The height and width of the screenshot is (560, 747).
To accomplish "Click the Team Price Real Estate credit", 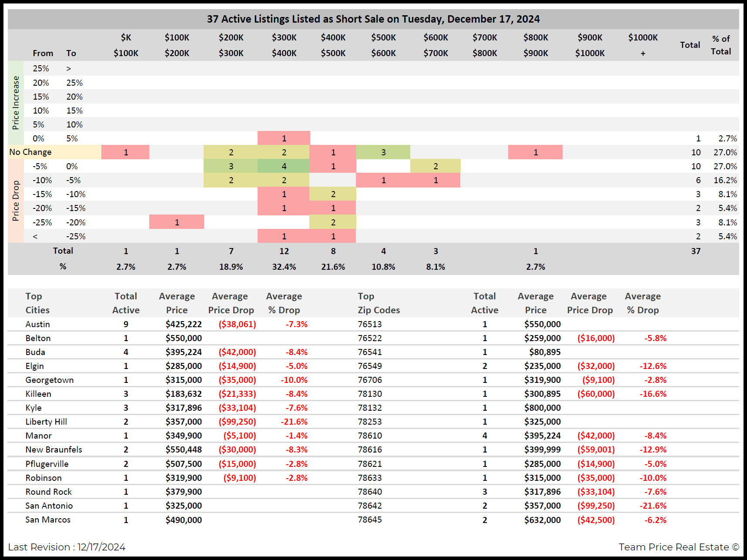I will click(678, 547).
